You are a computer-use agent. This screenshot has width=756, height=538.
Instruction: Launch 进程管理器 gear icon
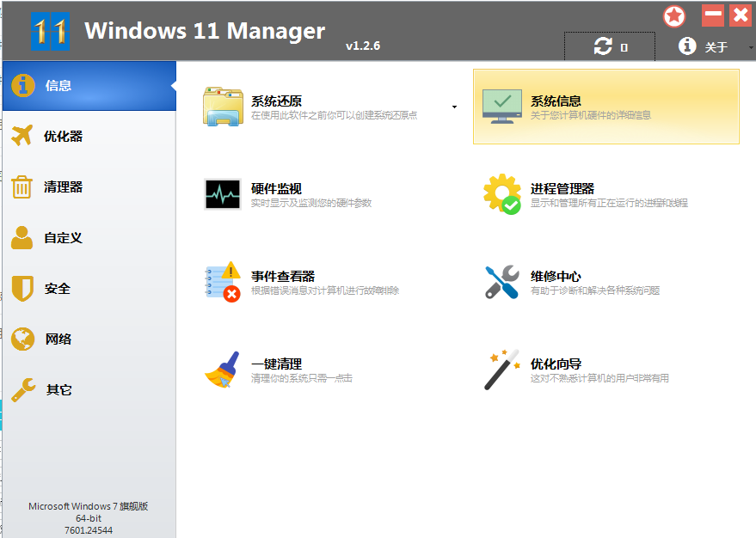click(x=502, y=194)
